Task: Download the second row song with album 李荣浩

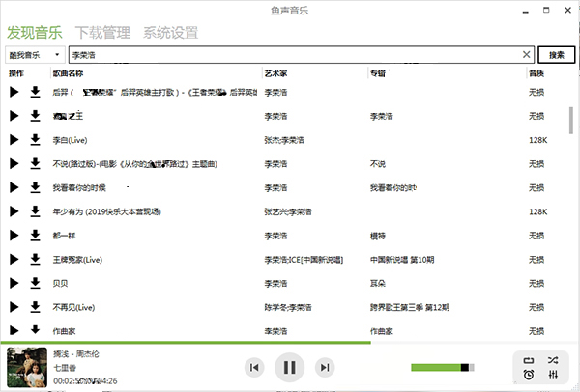Action: point(35,116)
